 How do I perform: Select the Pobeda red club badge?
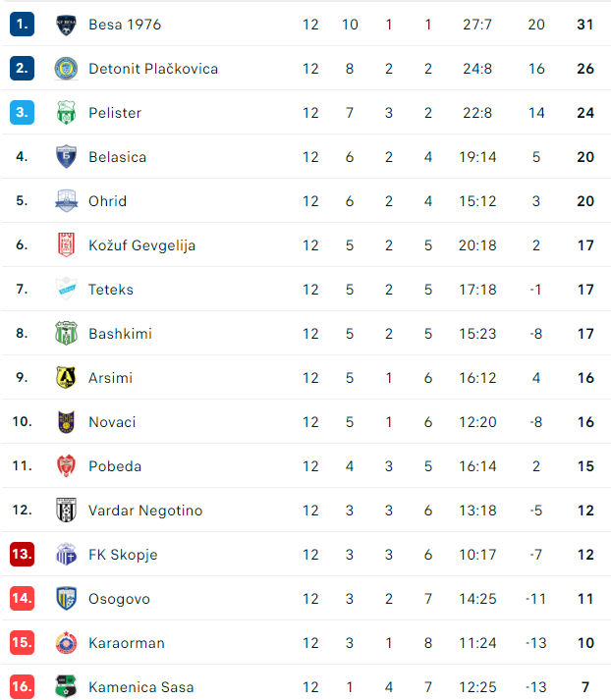click(x=66, y=466)
